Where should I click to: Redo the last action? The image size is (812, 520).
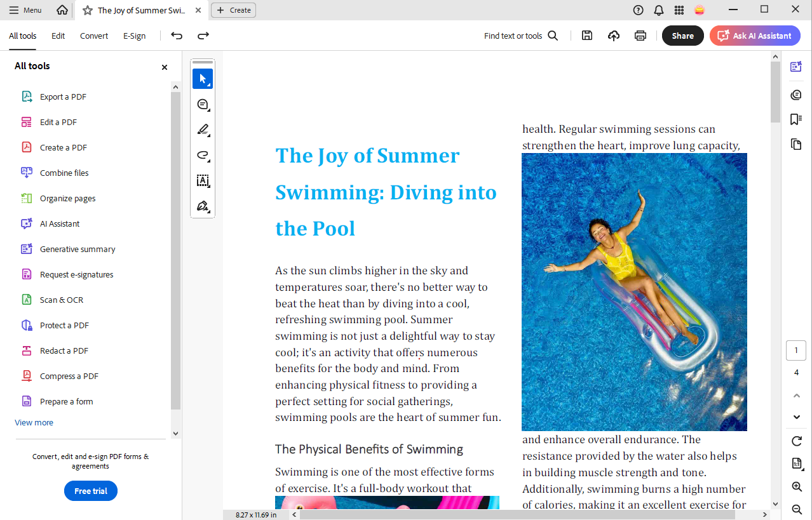tap(203, 36)
